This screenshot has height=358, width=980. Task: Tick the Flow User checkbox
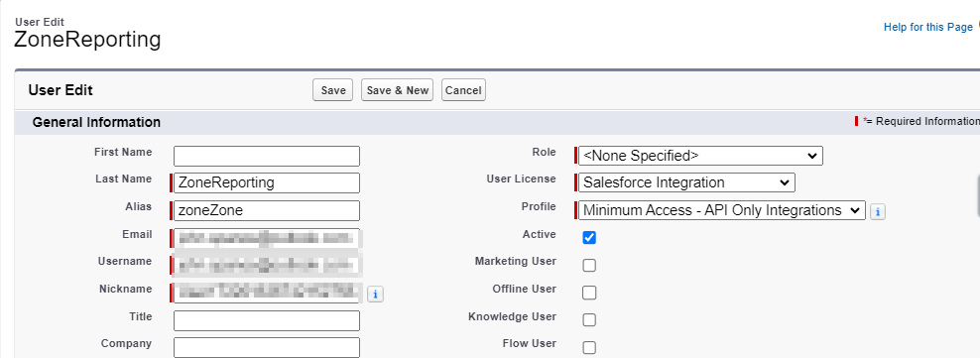589,347
